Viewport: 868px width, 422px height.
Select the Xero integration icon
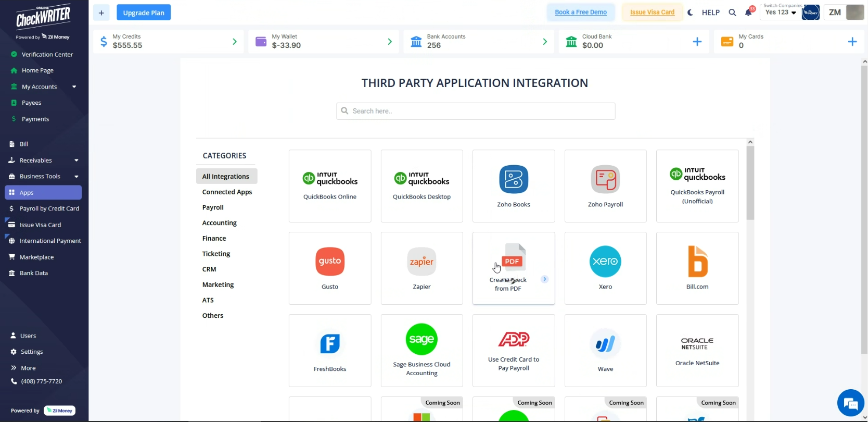[605, 262]
